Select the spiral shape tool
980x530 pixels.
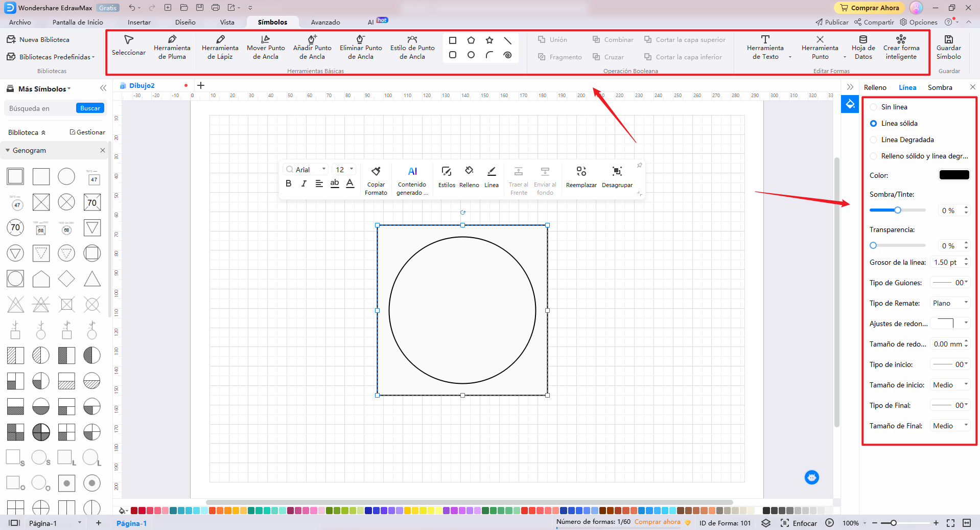click(507, 55)
